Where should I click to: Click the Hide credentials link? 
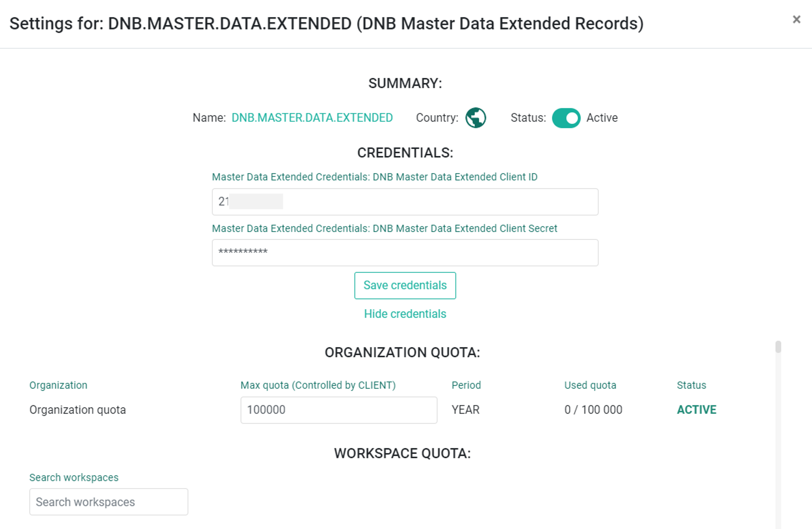405,313
